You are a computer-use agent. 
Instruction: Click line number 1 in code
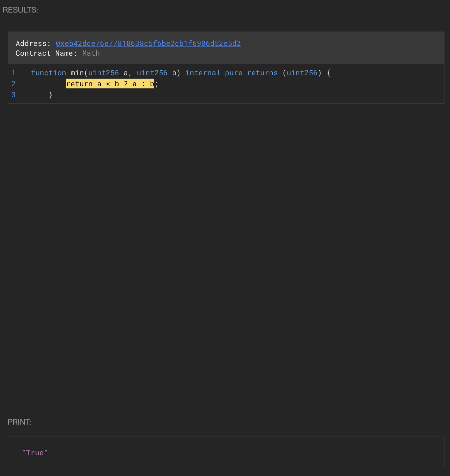pos(13,73)
